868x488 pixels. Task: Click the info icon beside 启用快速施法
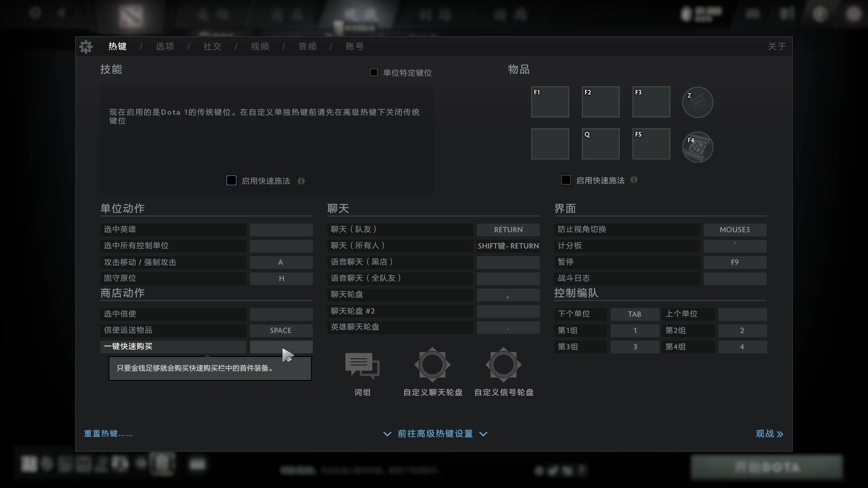pos(301,181)
